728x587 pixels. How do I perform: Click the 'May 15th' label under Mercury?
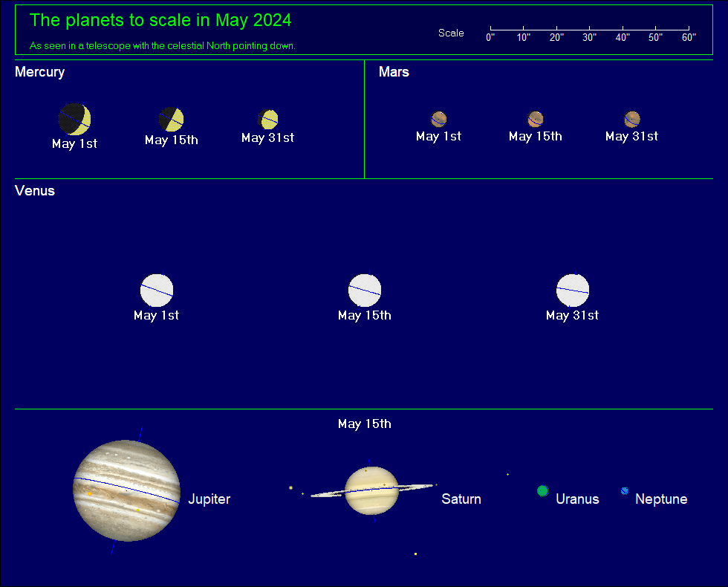tap(172, 140)
